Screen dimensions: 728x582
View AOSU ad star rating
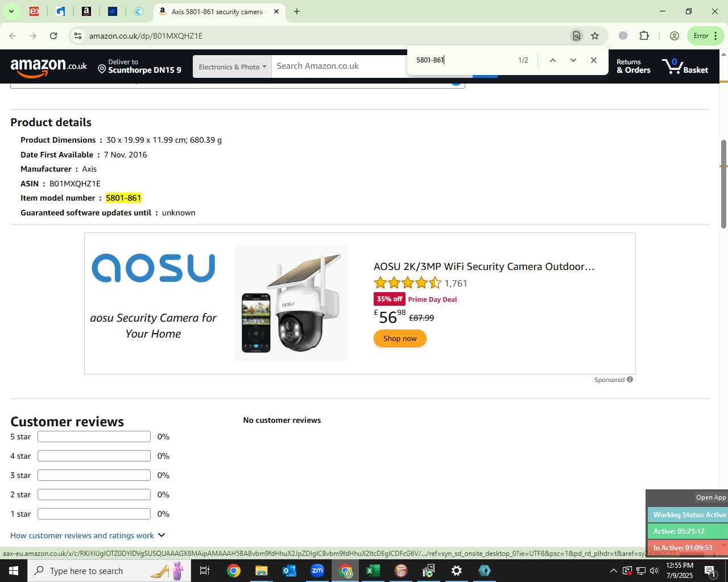coord(407,283)
